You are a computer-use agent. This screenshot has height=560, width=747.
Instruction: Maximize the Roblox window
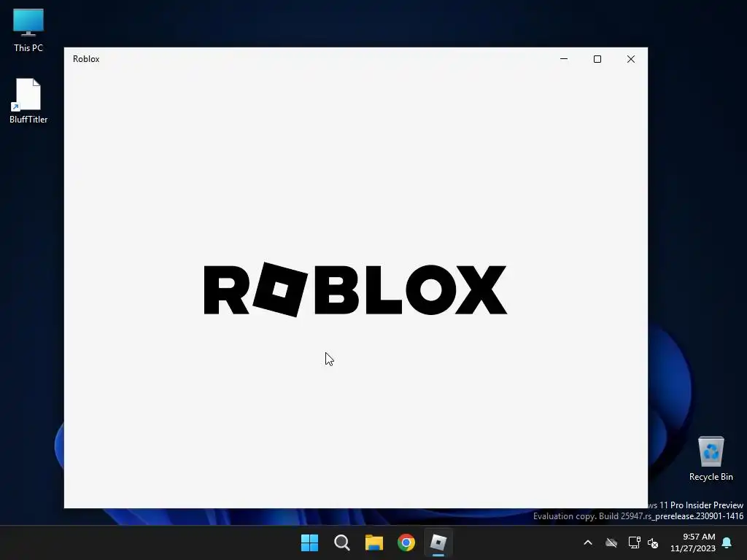(597, 59)
